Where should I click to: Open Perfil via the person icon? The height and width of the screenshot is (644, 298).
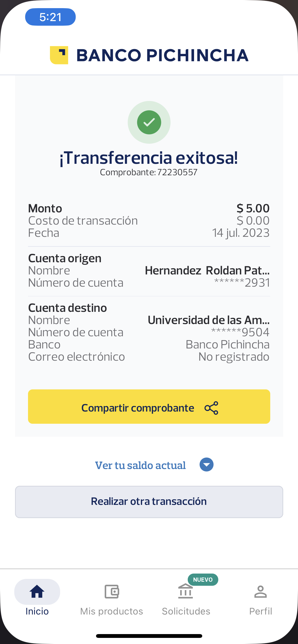(260, 592)
